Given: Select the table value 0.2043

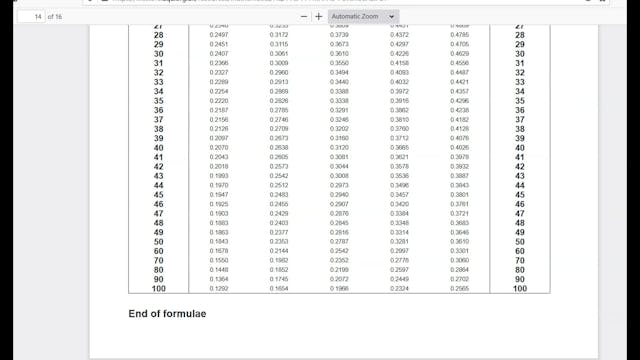Looking at the screenshot, I should click(219, 157).
